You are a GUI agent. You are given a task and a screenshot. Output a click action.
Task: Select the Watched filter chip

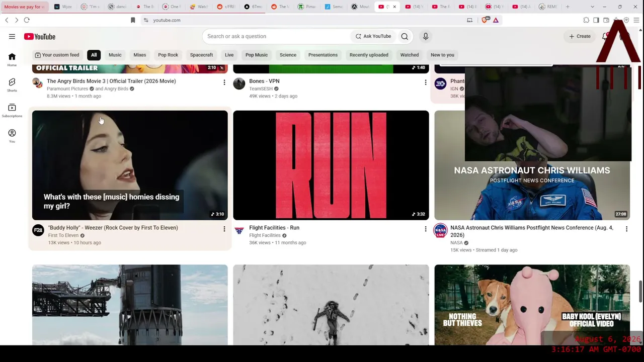[410, 55]
